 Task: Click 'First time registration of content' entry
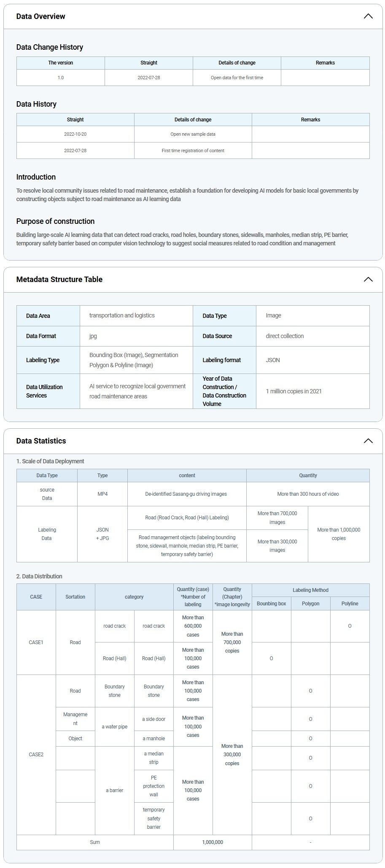tap(193, 150)
